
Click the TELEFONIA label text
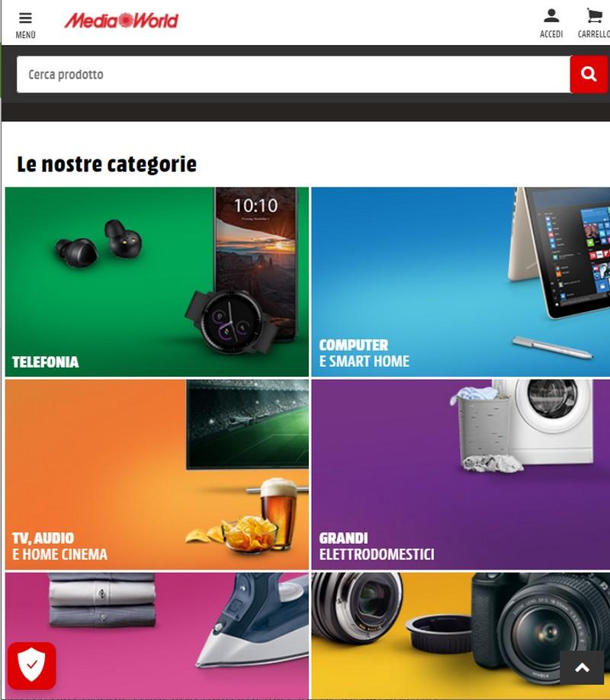click(x=46, y=362)
